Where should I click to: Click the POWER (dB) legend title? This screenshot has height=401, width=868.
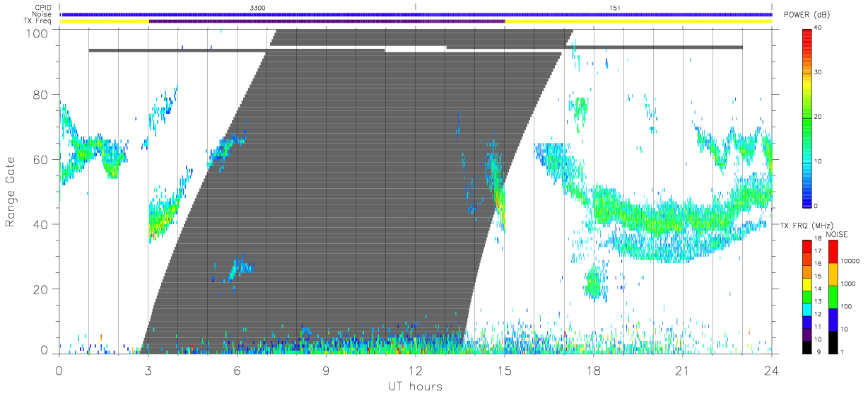click(807, 16)
